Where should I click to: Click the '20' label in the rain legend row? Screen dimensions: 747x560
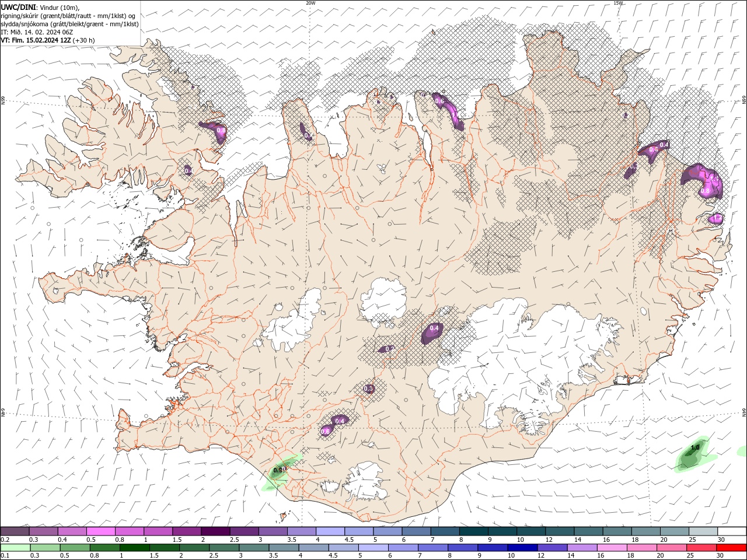pyautogui.click(x=659, y=555)
